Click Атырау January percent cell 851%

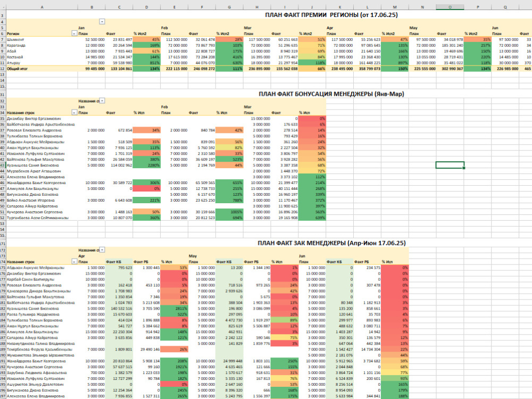click(x=147, y=63)
